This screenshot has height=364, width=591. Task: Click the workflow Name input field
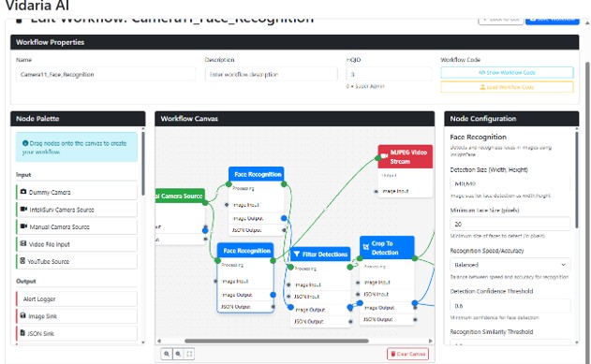coord(106,74)
